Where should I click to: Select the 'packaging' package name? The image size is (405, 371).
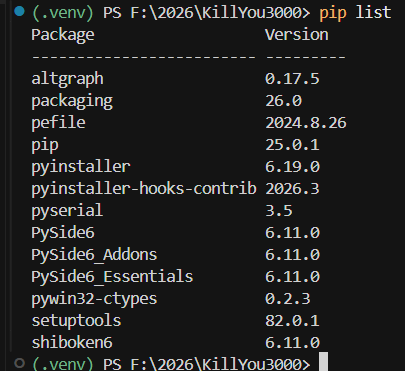pyautogui.click(x=72, y=101)
